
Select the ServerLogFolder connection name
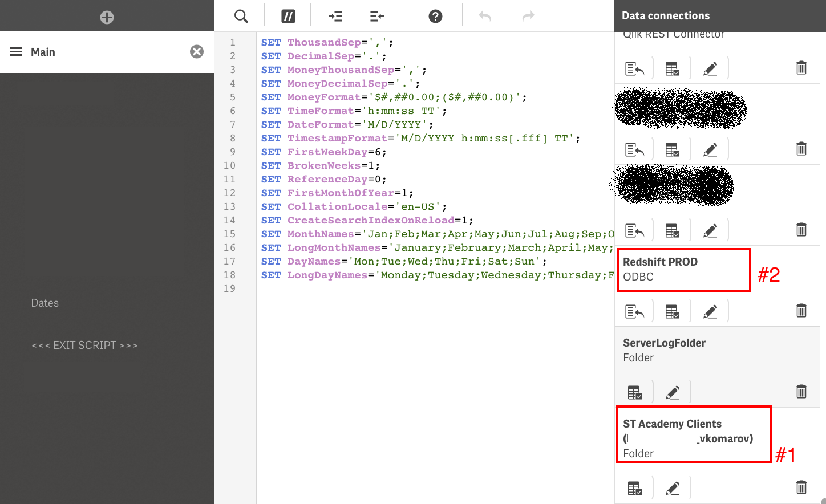[x=664, y=343]
